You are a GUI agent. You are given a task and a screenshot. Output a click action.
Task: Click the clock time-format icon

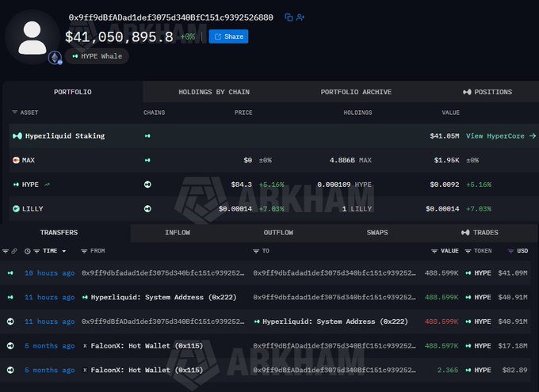(28, 251)
